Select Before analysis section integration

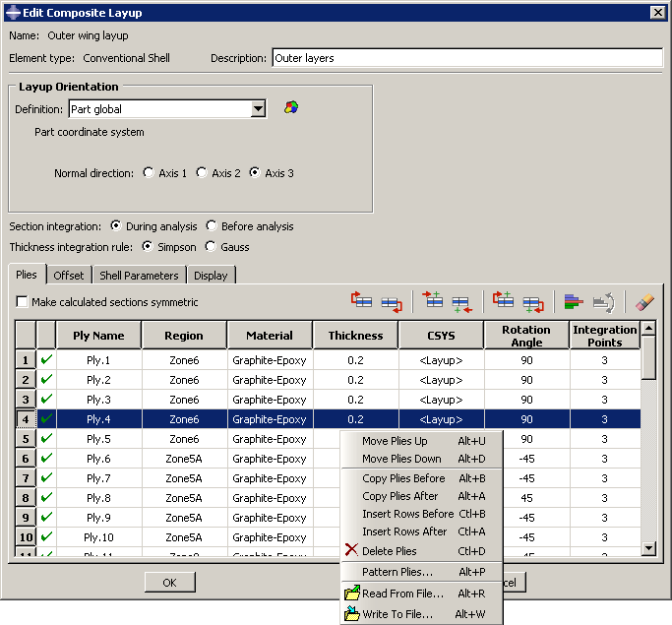[212, 226]
